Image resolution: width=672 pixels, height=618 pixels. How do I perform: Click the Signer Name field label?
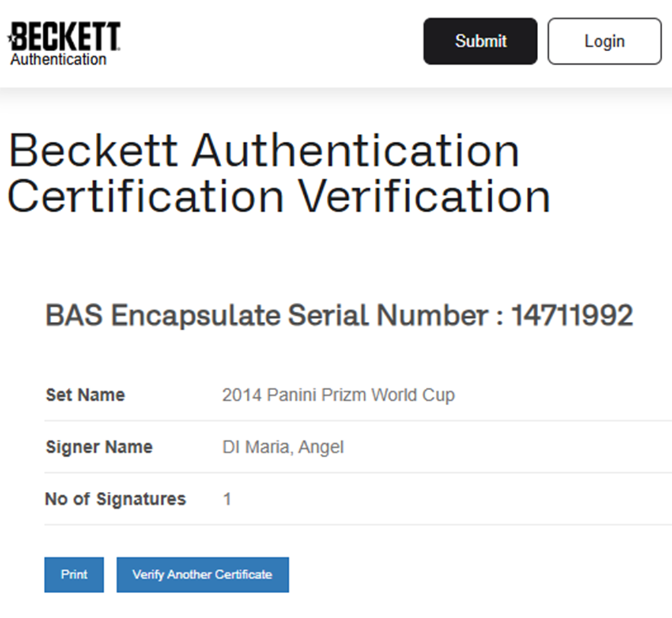click(x=99, y=447)
